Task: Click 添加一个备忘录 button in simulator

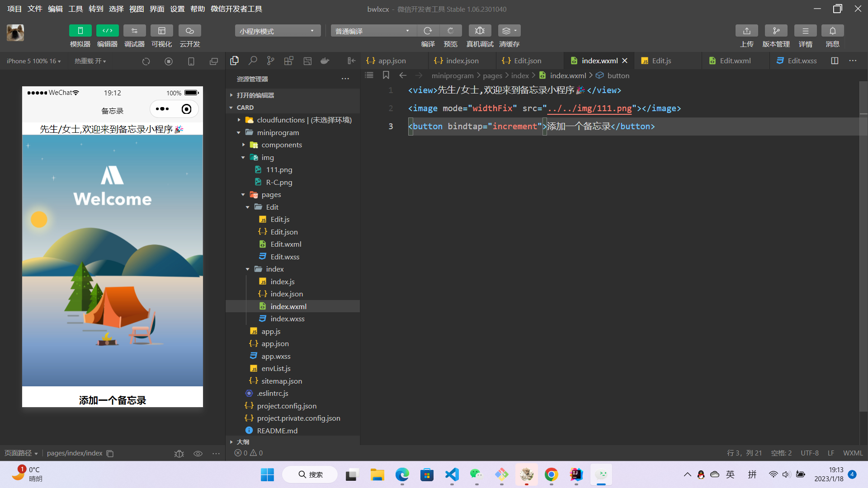Action: click(112, 400)
